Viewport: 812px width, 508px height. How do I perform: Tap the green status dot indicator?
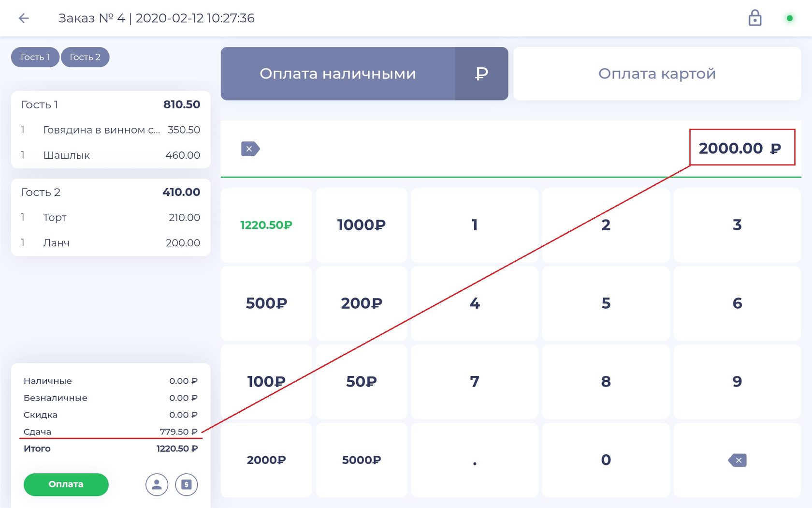789,18
